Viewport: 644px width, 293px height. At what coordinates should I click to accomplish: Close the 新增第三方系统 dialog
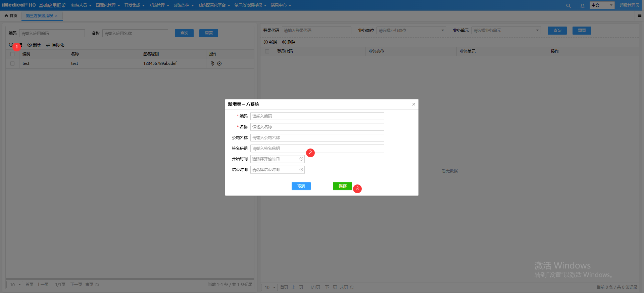[x=413, y=104]
